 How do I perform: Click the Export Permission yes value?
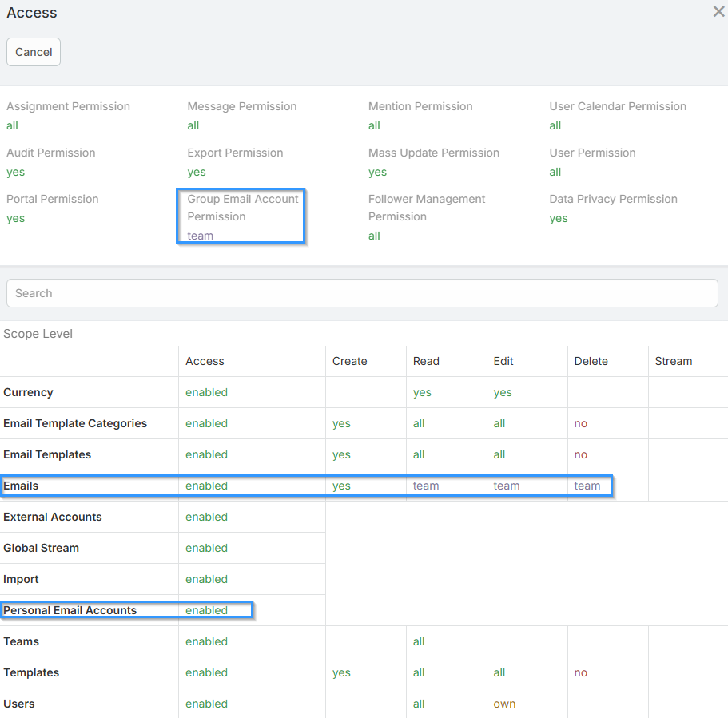pos(197,172)
